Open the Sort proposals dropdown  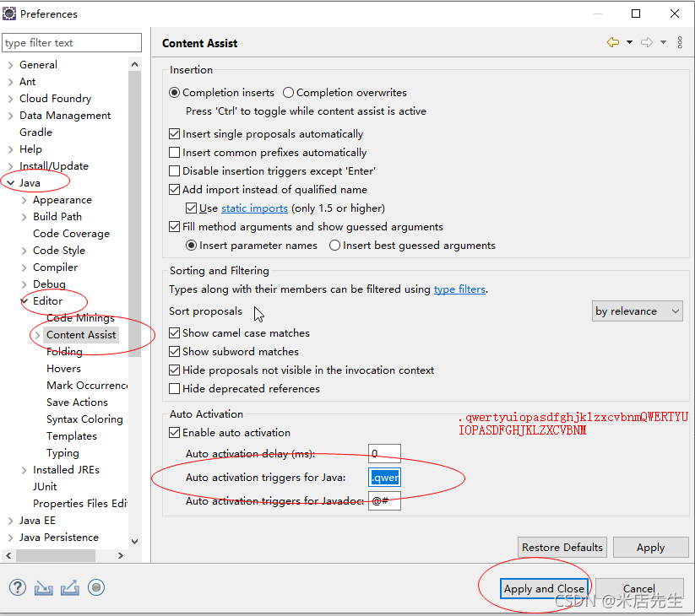pyautogui.click(x=638, y=311)
